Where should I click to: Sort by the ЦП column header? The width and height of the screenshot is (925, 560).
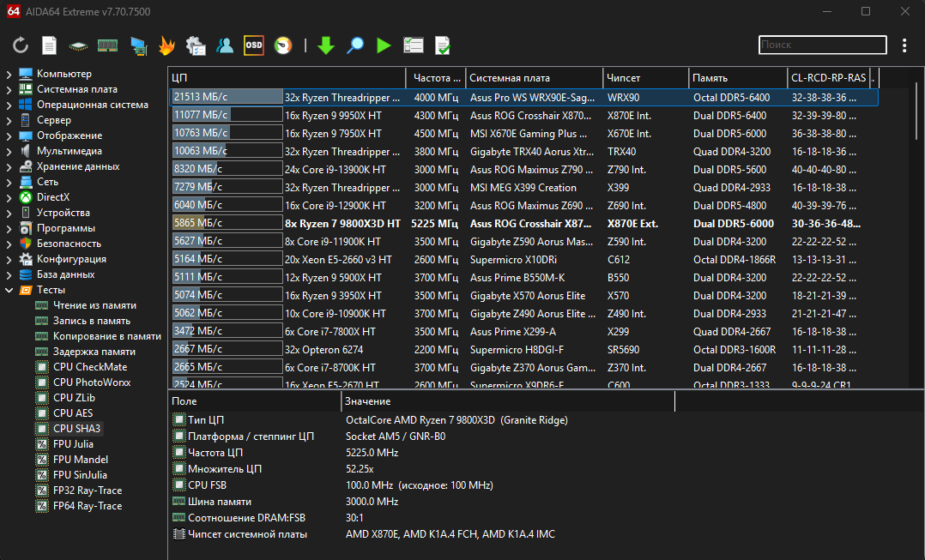point(287,78)
